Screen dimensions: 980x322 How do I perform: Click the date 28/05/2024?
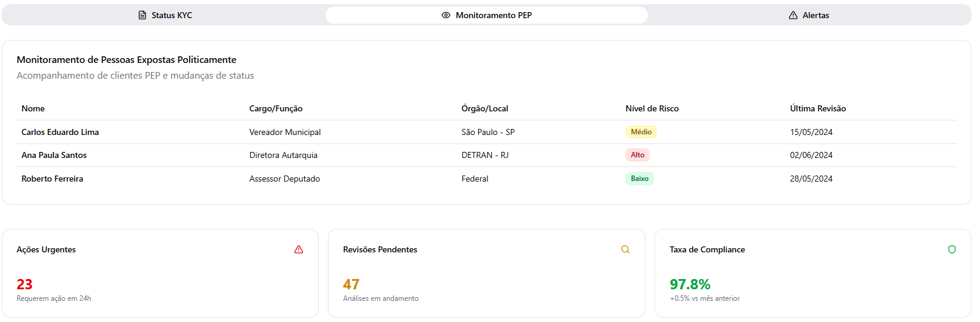(x=811, y=179)
